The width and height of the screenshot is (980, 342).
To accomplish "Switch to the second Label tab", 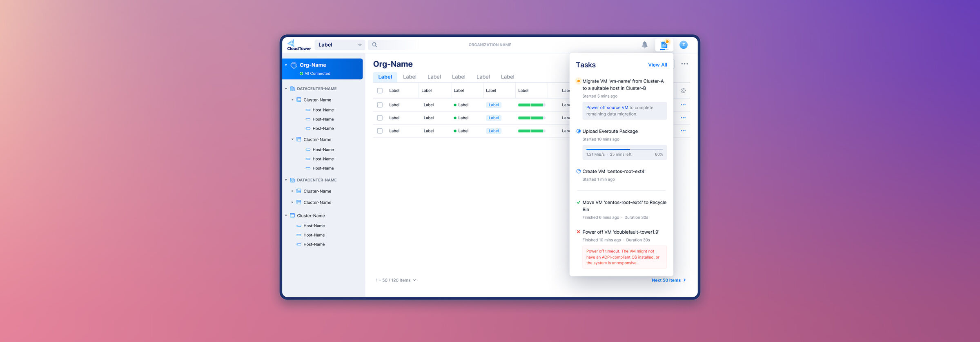I will click(x=410, y=77).
